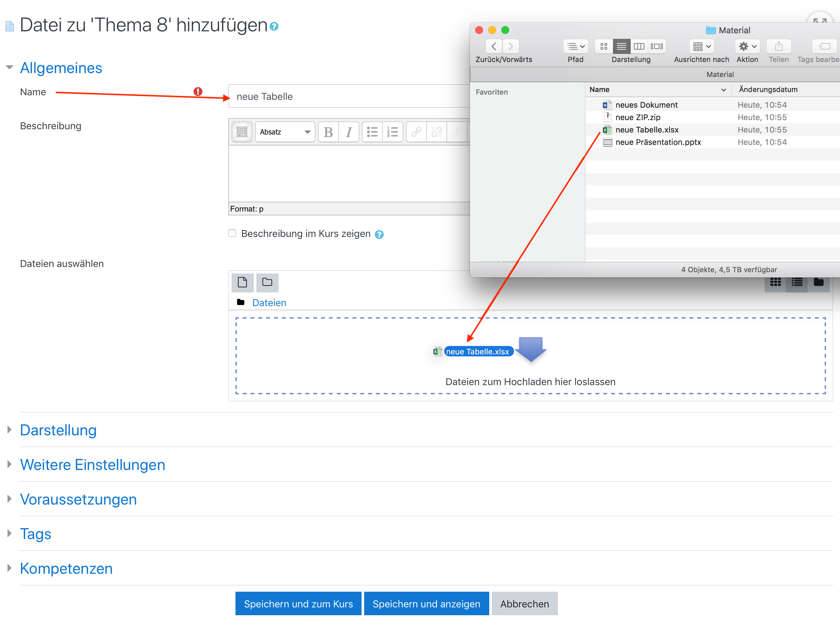Open the Ausrichten nach dropdown
This screenshot has width=840, height=625.
coord(702,47)
